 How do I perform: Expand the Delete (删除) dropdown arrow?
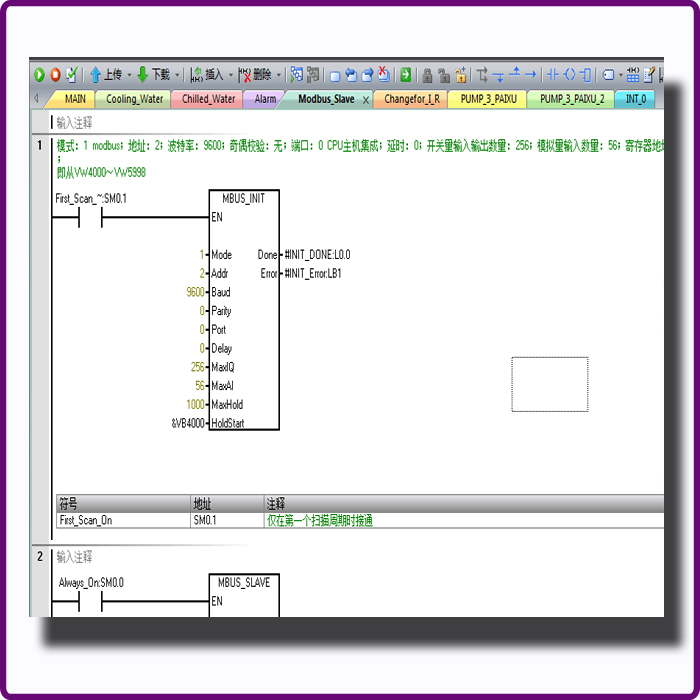pos(278,75)
